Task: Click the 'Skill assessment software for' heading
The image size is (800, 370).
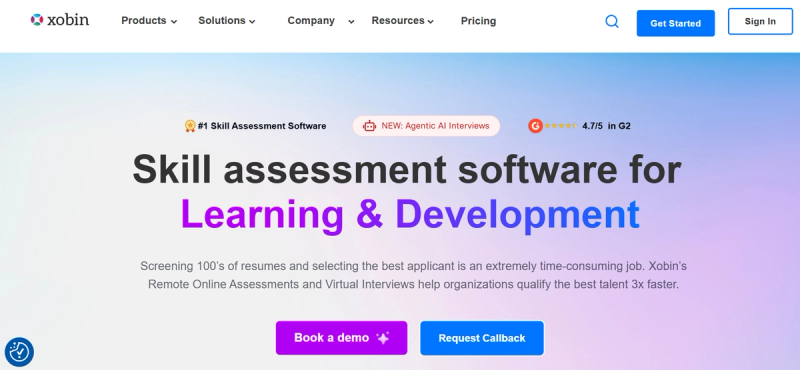Action: [x=407, y=170]
